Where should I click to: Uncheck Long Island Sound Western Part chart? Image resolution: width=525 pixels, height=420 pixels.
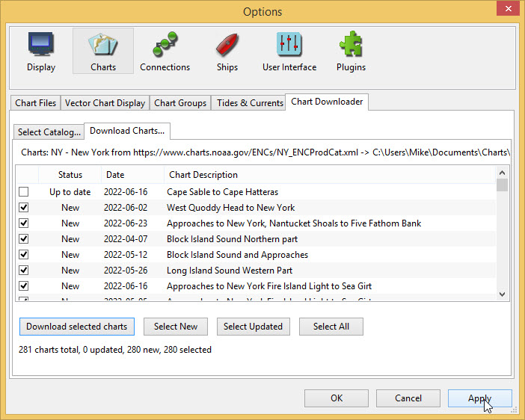(24, 271)
